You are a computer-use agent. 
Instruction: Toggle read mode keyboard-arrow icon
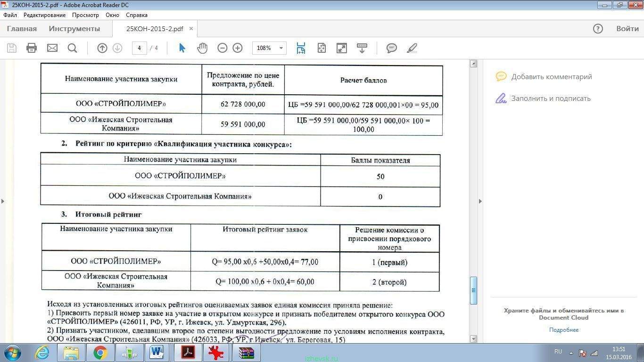point(362,48)
